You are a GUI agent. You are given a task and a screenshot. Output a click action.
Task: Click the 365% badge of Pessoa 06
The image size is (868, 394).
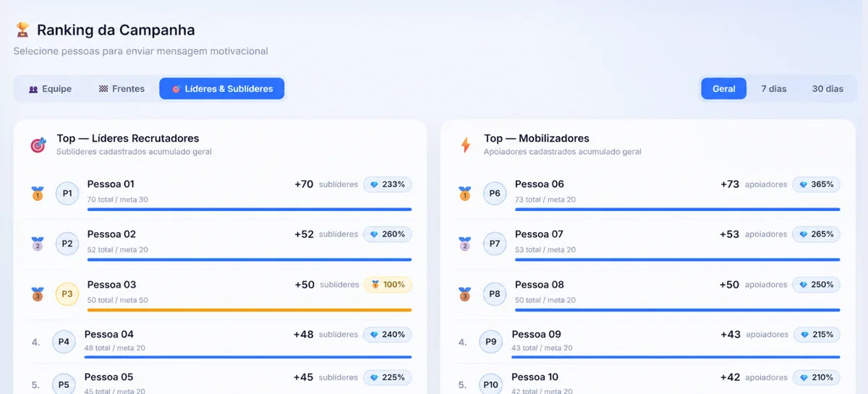click(x=817, y=184)
